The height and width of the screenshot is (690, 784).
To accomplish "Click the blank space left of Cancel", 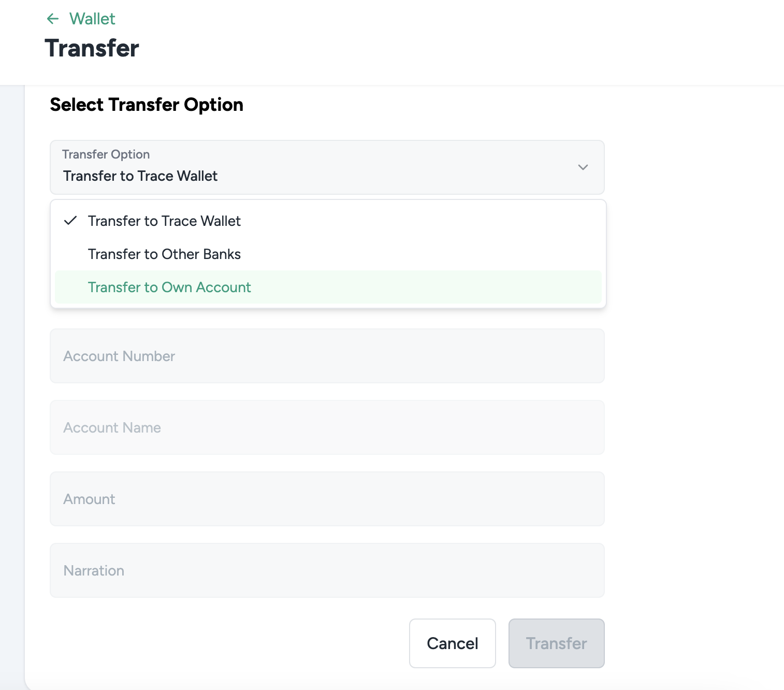I will [x=233, y=643].
